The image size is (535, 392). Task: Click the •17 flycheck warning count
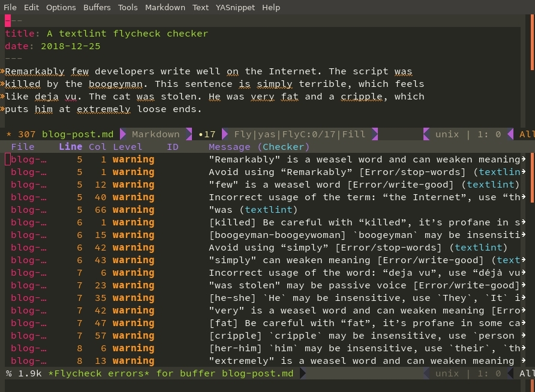pos(207,134)
